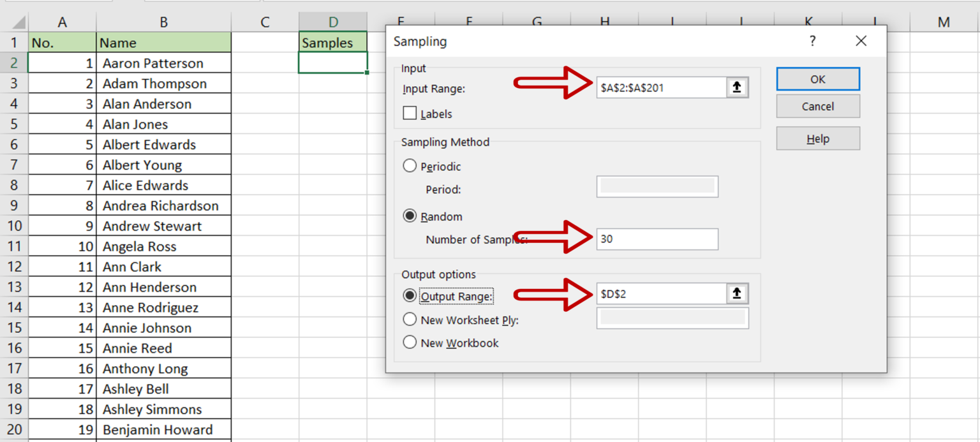Click cell 'Ashley Simmons'
The width and height of the screenshot is (980, 442).
click(x=164, y=409)
